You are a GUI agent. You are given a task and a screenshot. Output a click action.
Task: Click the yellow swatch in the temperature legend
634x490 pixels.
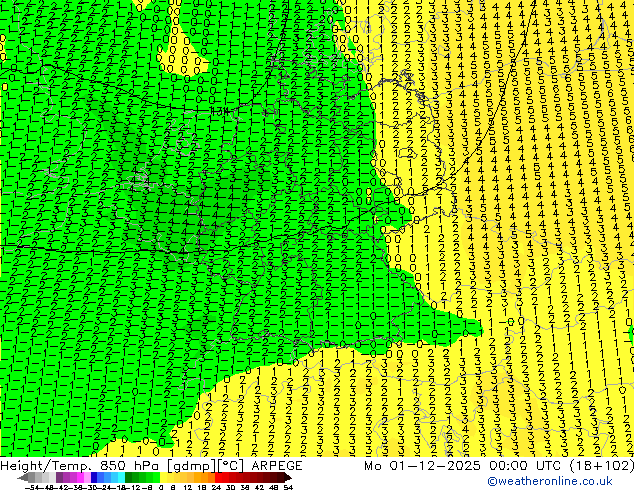tap(163, 477)
